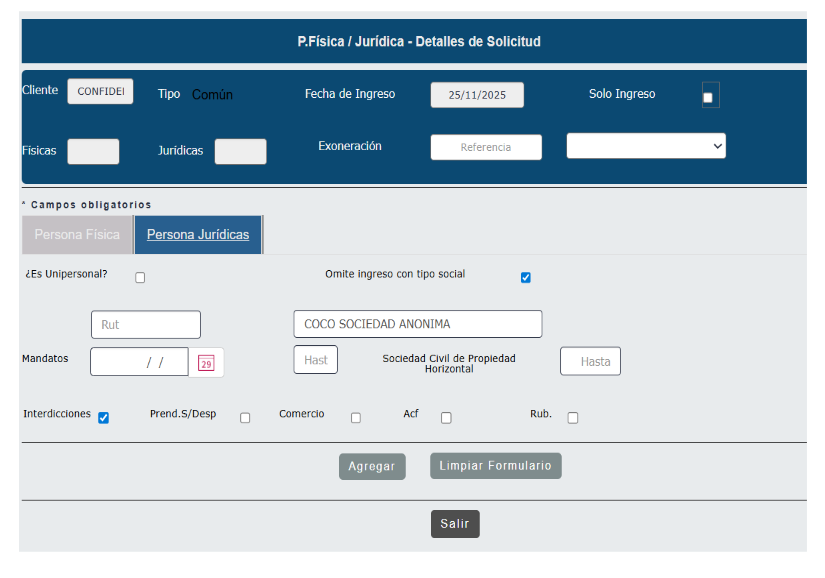This screenshot has width=825, height=578.
Task: Tick the Prend.S/Desp checkbox
Action: click(245, 418)
